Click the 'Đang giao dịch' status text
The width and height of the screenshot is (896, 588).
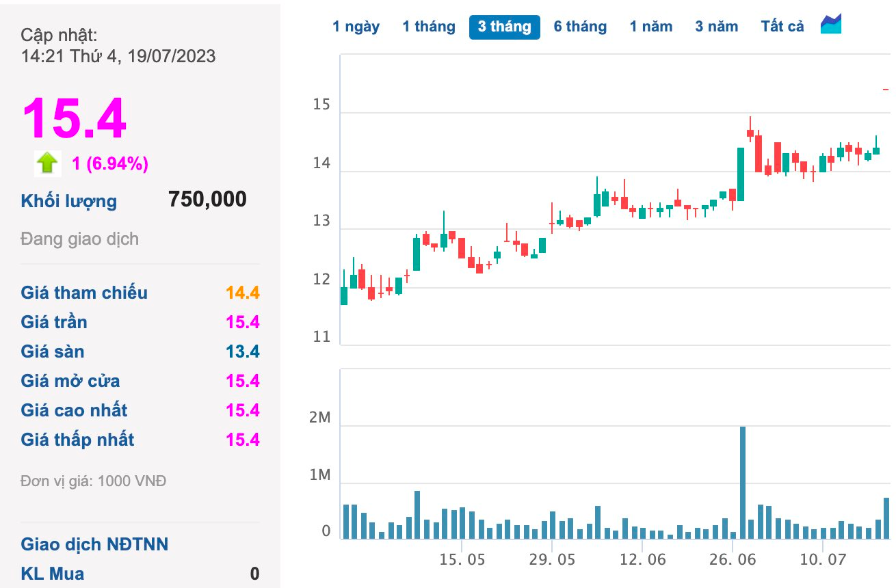pyautogui.click(x=80, y=239)
